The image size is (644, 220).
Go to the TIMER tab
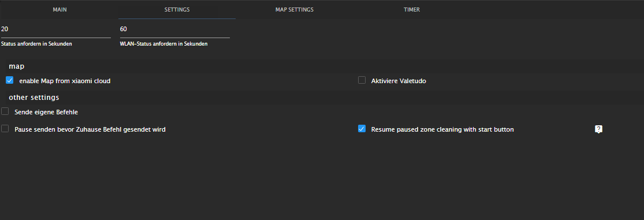coord(412,9)
